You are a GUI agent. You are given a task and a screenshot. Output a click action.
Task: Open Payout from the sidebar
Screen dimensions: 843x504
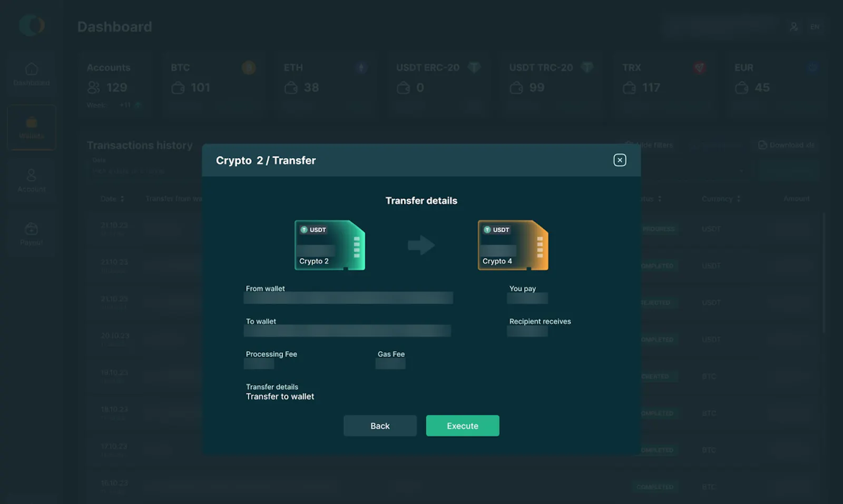[32, 234]
